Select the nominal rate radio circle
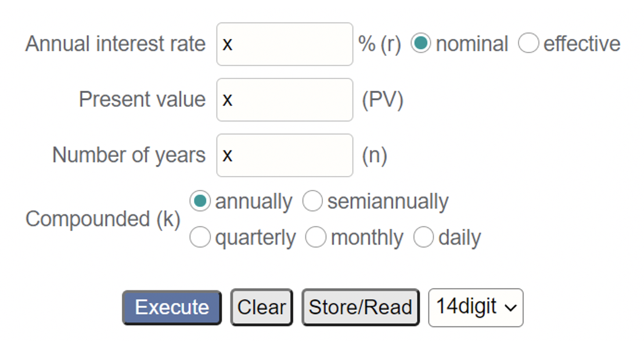Viewport: 644px width, 349px height. (421, 43)
